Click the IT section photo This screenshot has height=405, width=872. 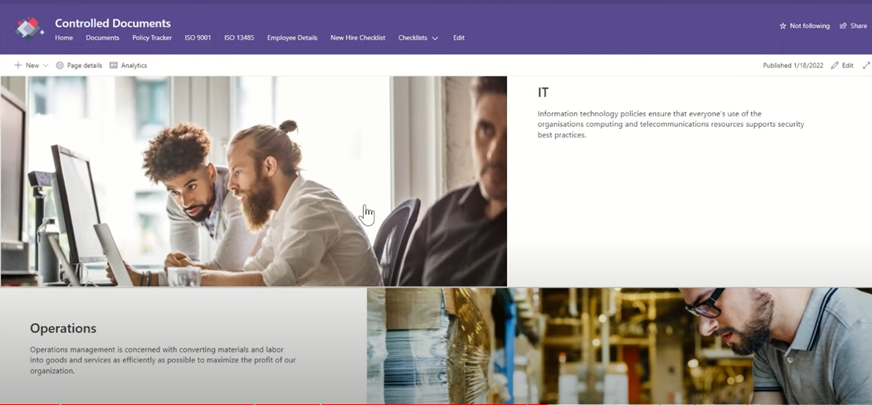(254, 181)
